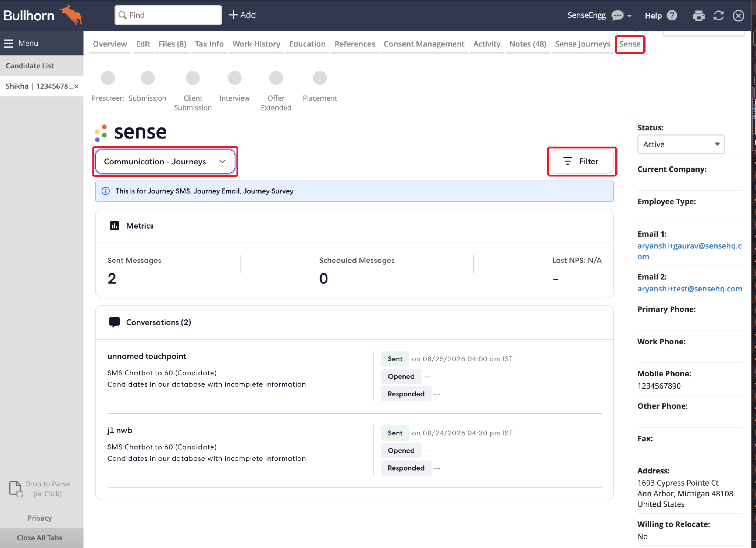Click the Privacy link
Viewport: 756px width, 548px height.
(x=40, y=518)
